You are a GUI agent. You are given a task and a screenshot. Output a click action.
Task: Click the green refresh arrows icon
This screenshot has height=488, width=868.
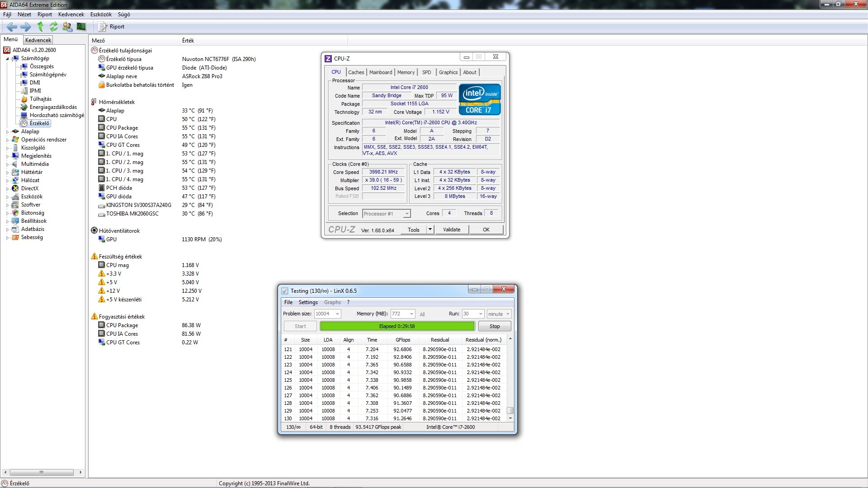pyautogui.click(x=54, y=27)
